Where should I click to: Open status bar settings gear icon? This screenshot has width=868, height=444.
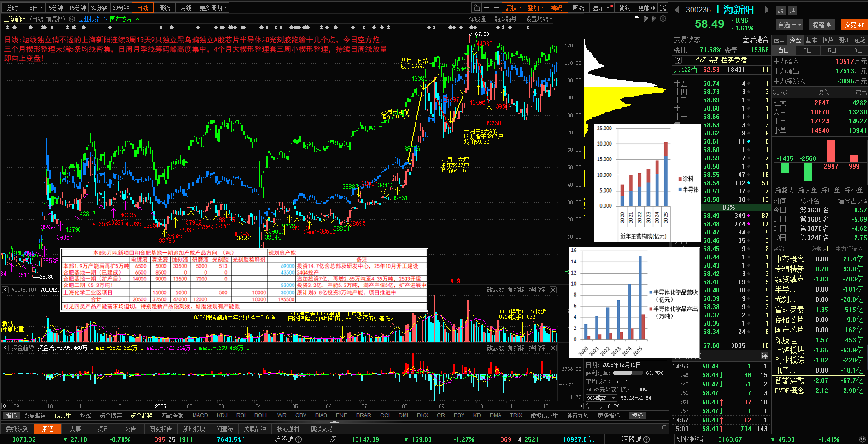[x=862, y=439]
